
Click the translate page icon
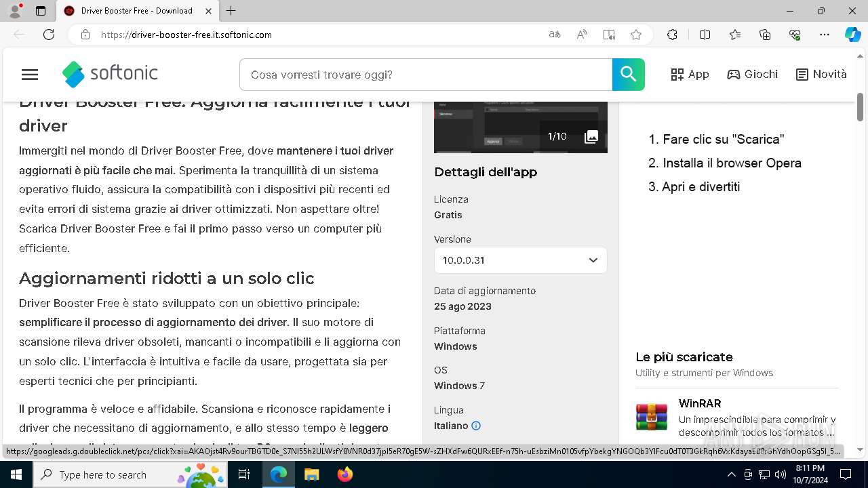tap(555, 35)
